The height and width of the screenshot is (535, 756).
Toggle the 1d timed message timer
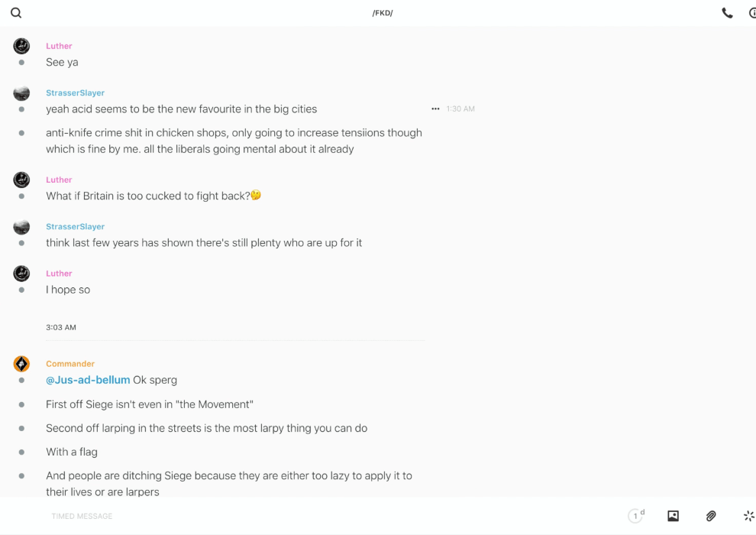(x=635, y=516)
